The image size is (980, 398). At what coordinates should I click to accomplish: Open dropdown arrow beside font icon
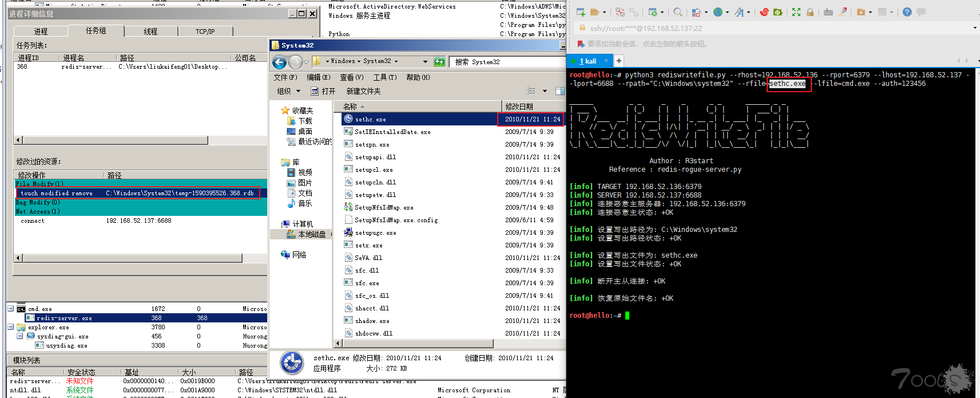pyautogui.click(x=749, y=12)
